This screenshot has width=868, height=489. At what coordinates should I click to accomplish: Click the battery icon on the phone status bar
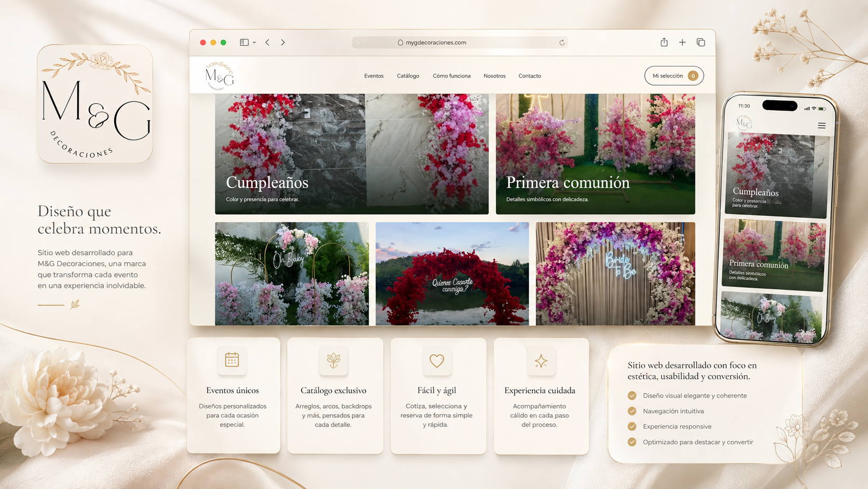(822, 109)
